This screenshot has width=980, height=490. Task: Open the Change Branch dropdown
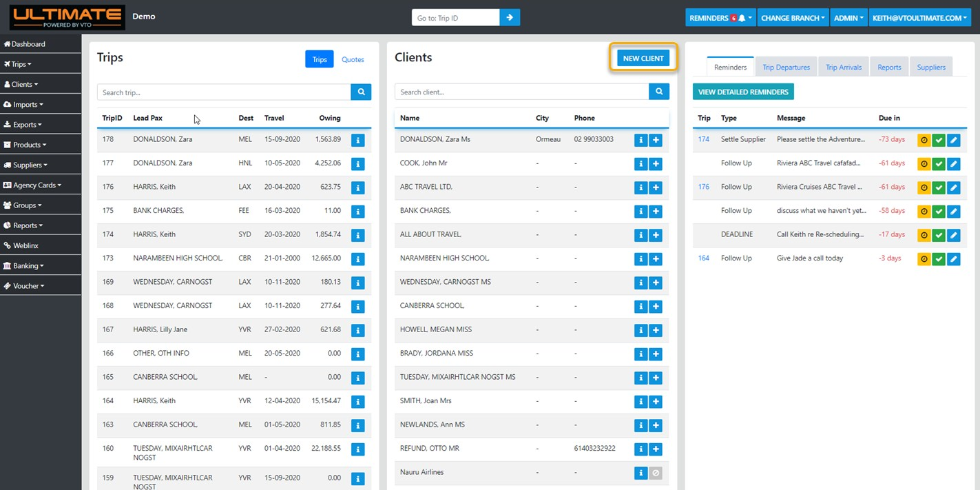[793, 18]
